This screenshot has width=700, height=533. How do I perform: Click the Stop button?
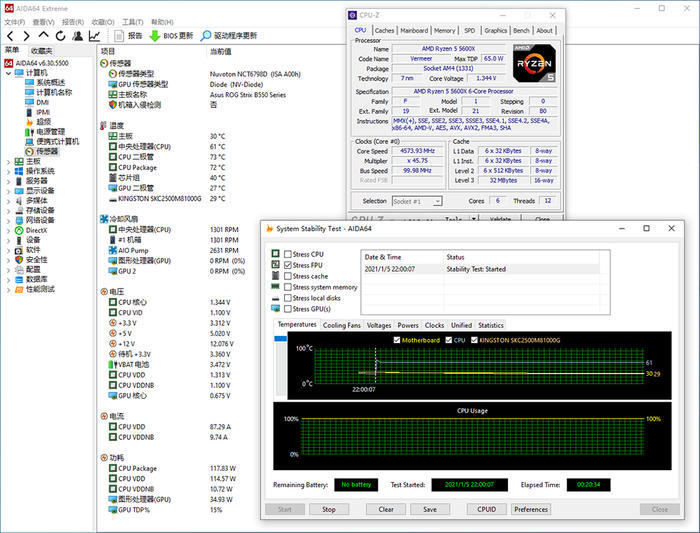coord(329,509)
